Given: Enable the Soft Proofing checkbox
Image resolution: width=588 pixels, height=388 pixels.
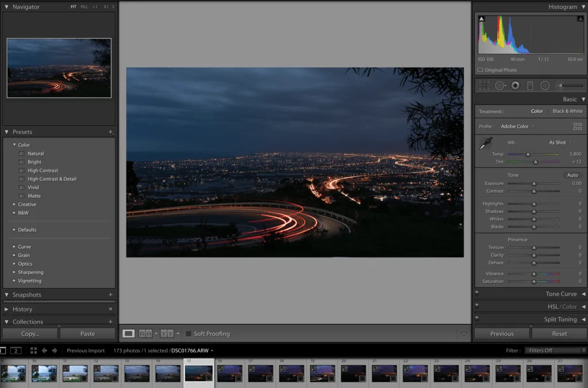Looking at the screenshot, I should 188,333.
